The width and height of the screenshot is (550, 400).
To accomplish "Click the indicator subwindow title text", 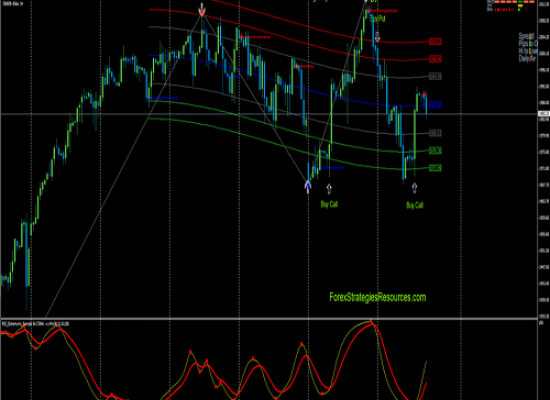I will 35,324.
